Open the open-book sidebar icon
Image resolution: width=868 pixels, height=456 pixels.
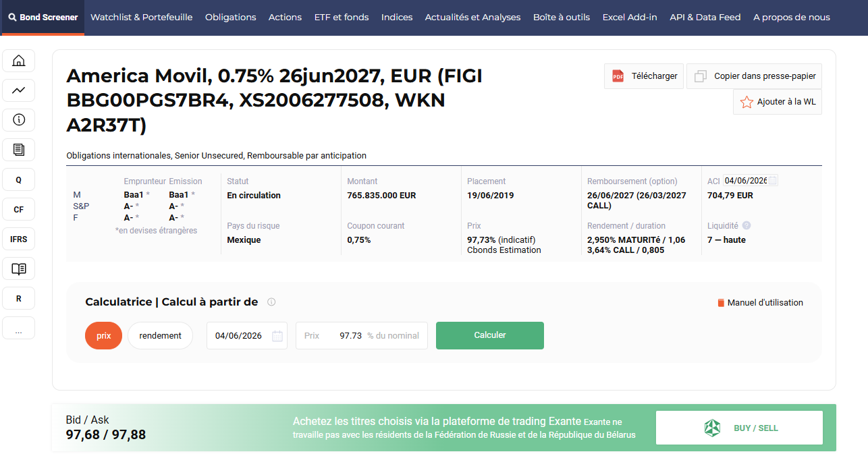(19, 268)
